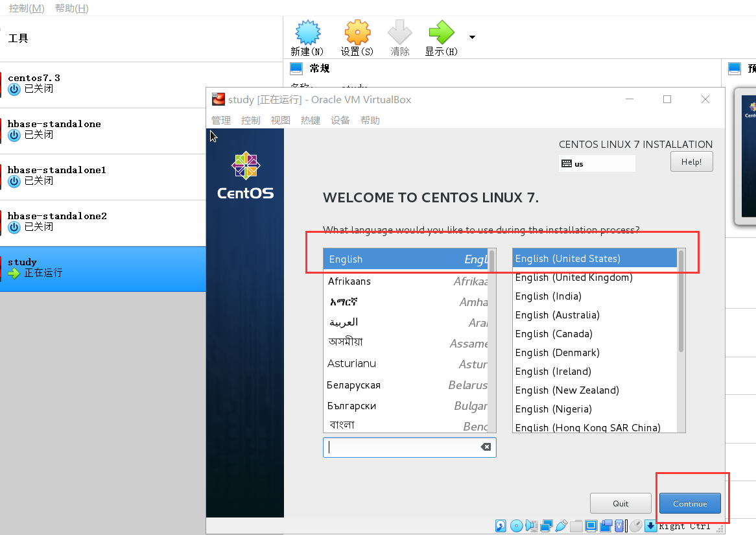Open the 设备 menu in study window
756x535 pixels.
coord(340,121)
